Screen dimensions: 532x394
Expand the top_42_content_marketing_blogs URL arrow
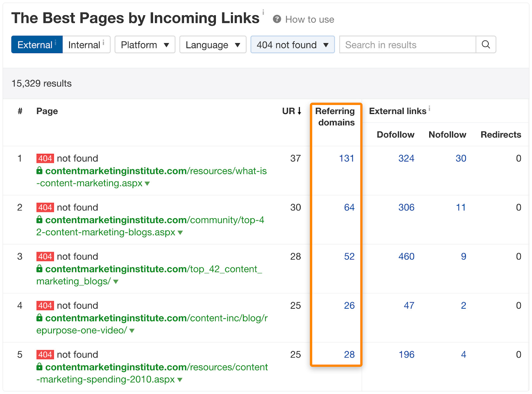point(116,282)
